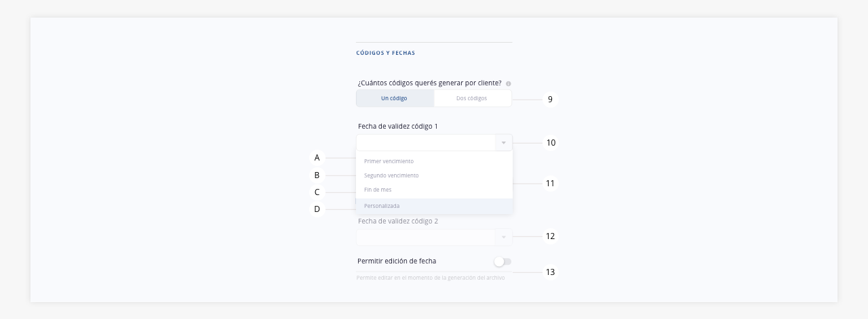Image resolution: width=868 pixels, height=319 pixels.
Task: Expand the código 2 validity dropdown arrow
Action: tap(504, 237)
